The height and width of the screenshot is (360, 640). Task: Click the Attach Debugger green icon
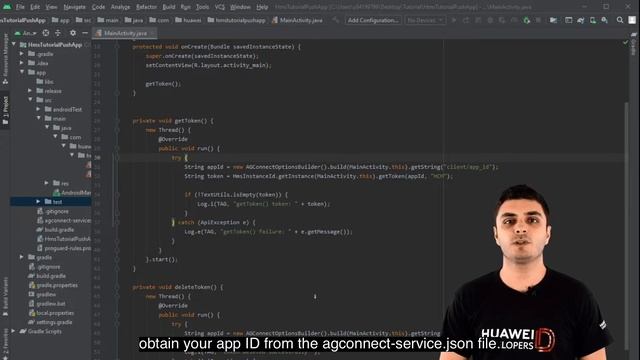click(x=527, y=20)
